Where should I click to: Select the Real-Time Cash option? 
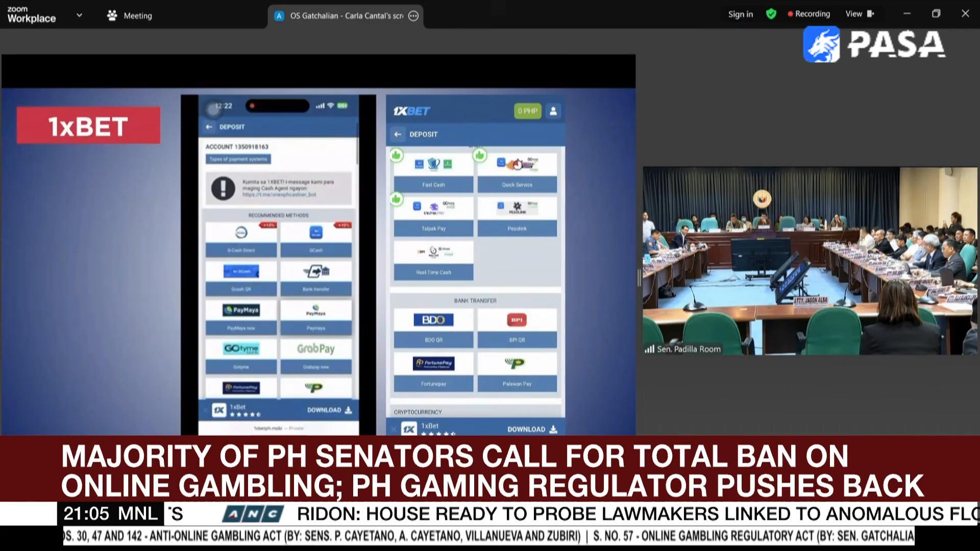[x=433, y=261]
